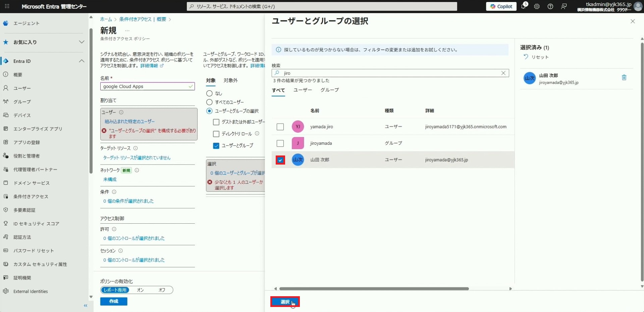Screen dimensions: 644x312
Task: Click the リセット undo icon
Action: click(x=526, y=57)
